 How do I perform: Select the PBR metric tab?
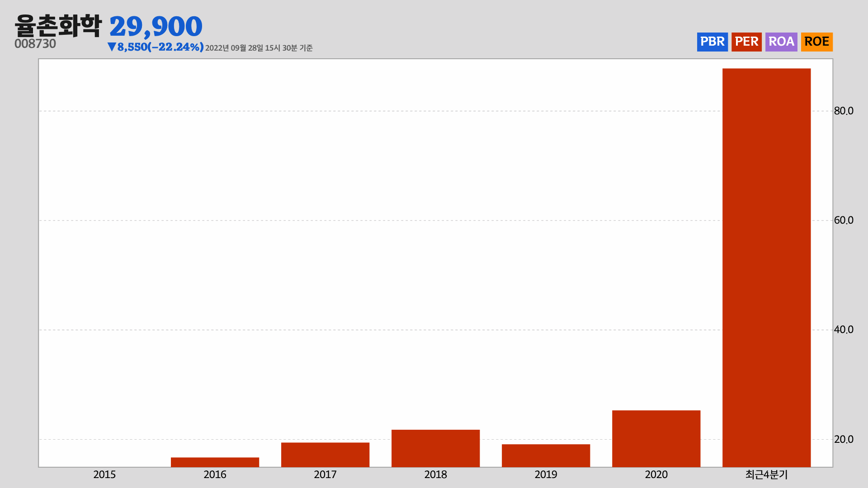coord(712,42)
